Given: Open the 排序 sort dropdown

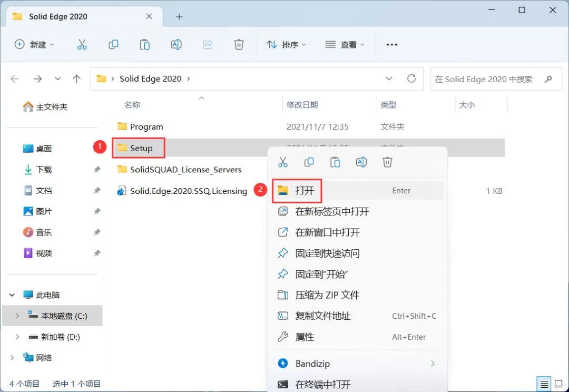Looking at the screenshot, I should (286, 45).
